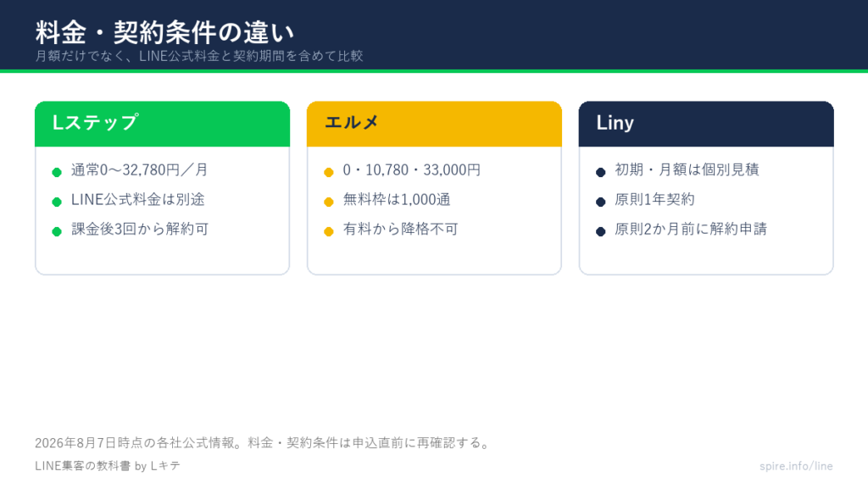
Task: Click the text 原則1年契約 in Liny card
Action: [654, 200]
